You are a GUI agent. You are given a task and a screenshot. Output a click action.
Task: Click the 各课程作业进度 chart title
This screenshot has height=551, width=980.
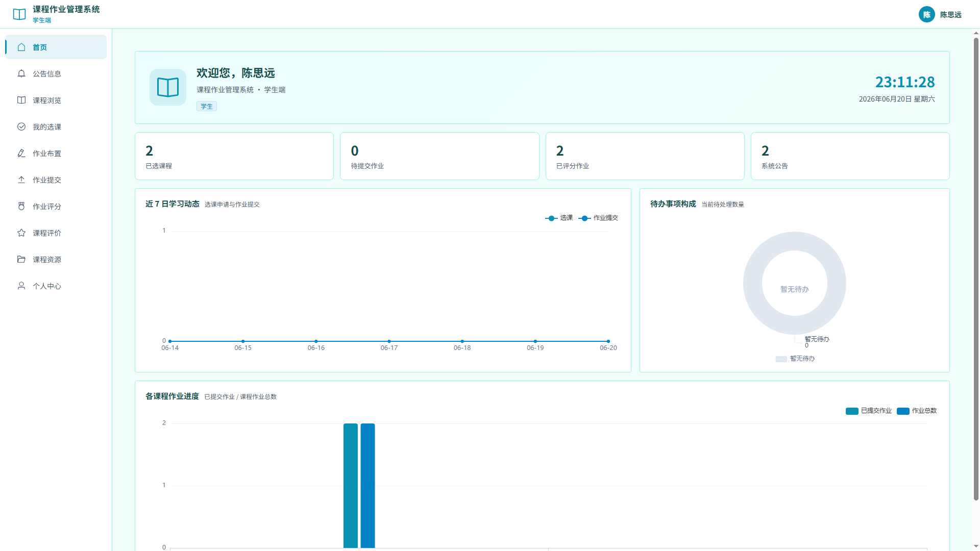pyautogui.click(x=172, y=396)
